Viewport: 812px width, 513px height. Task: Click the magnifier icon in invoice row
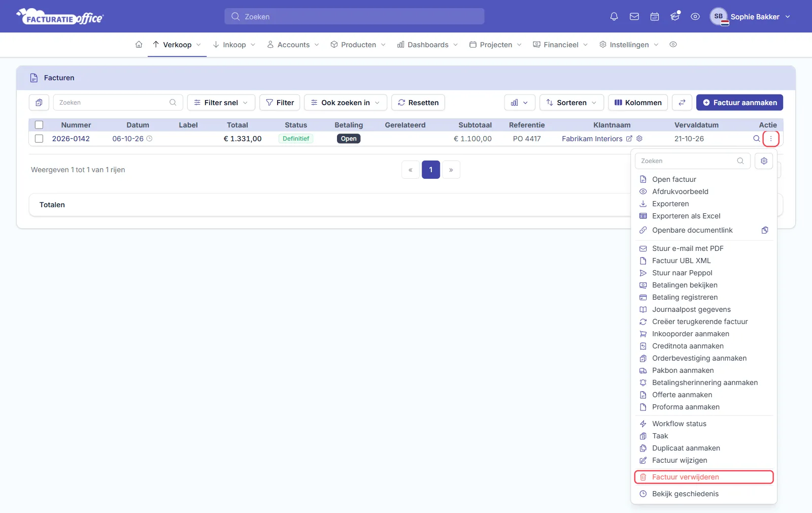click(x=756, y=139)
